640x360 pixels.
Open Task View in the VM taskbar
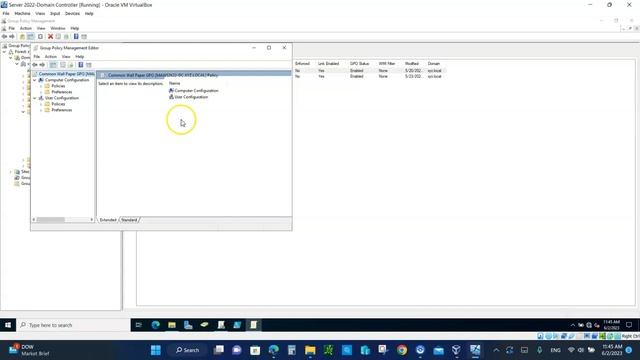click(139, 325)
